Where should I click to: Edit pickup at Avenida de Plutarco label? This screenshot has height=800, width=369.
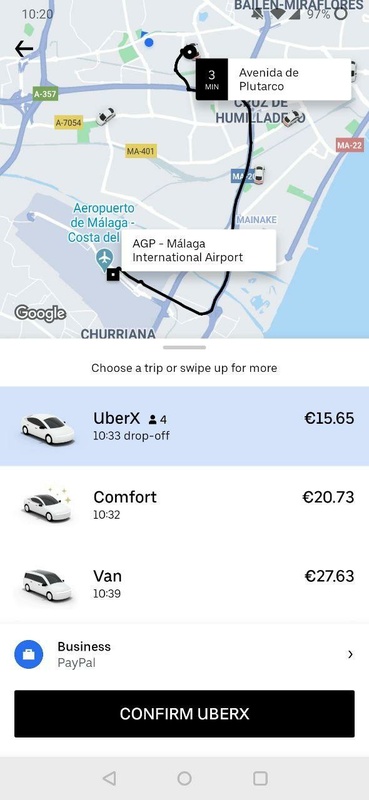274,80
